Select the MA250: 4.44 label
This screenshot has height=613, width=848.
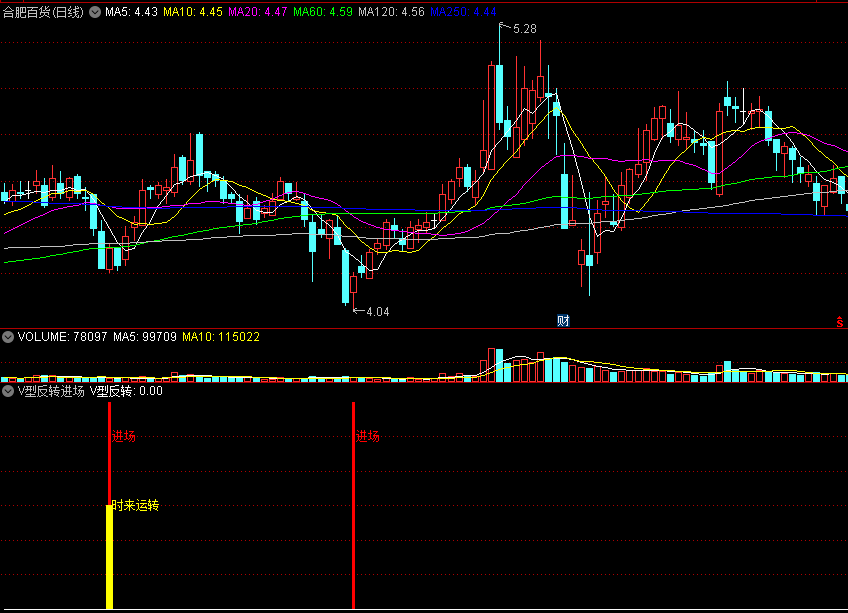(x=463, y=12)
